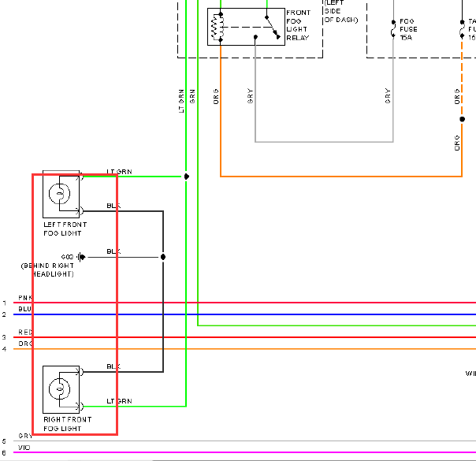Click the LEFT FRONT FOG LIGHT caption
This screenshot has width=476, height=461.
[x=65, y=229]
